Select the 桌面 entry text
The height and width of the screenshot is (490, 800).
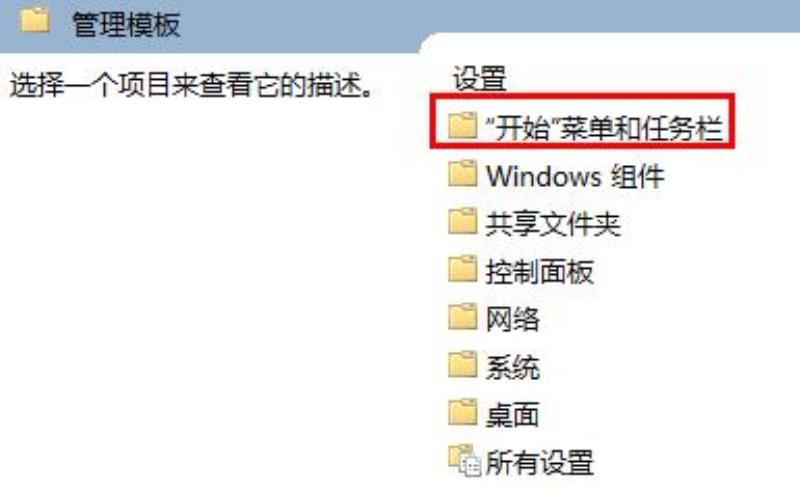point(513,415)
